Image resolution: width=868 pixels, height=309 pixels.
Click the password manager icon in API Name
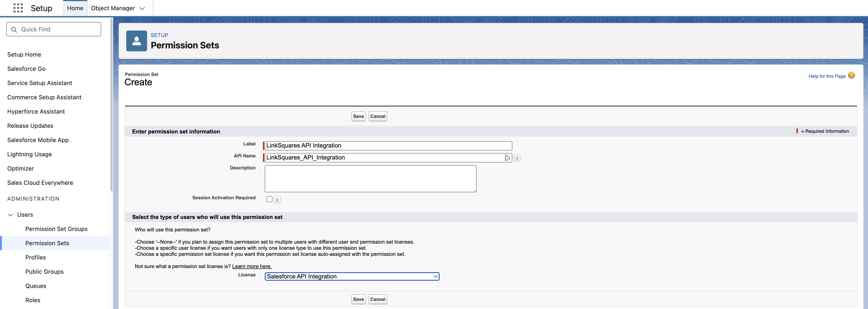(507, 158)
